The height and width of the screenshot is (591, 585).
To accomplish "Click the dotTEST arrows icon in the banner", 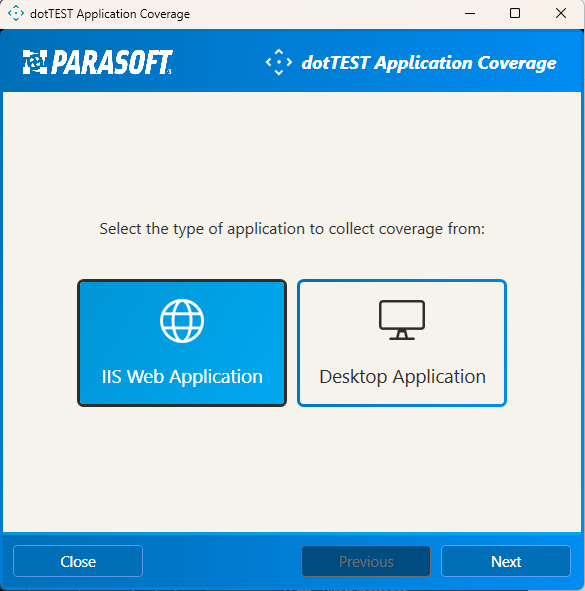I will 279,62.
